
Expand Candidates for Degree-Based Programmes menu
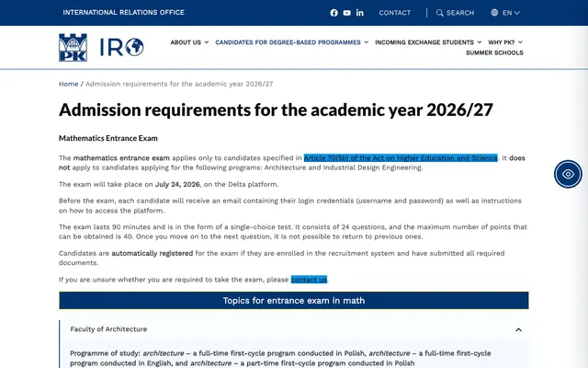click(x=292, y=42)
